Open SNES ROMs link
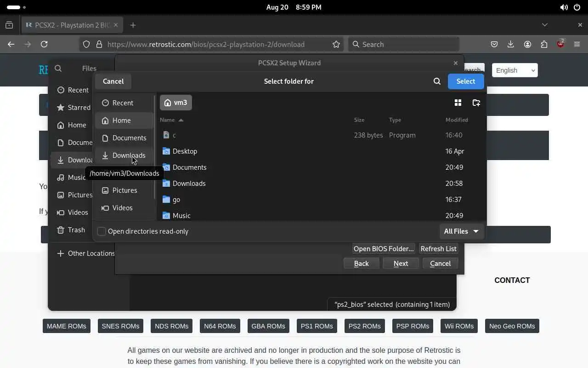The image size is (588, 368). coord(120,326)
